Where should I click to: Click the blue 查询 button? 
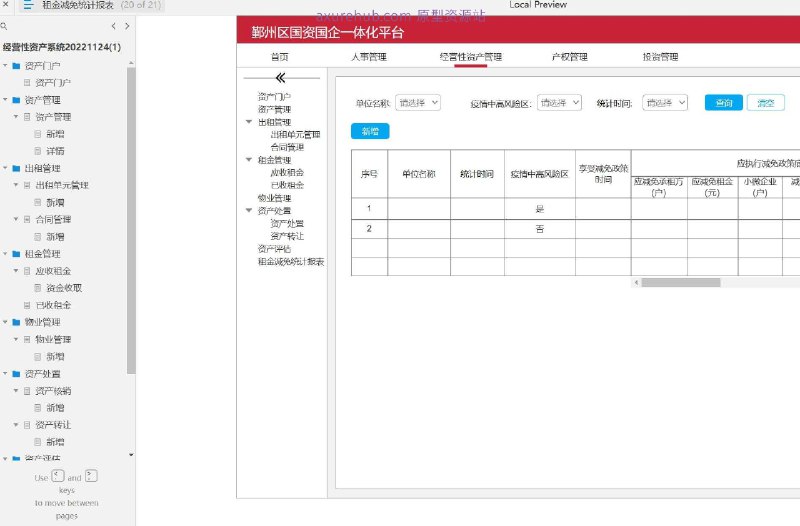click(723, 103)
